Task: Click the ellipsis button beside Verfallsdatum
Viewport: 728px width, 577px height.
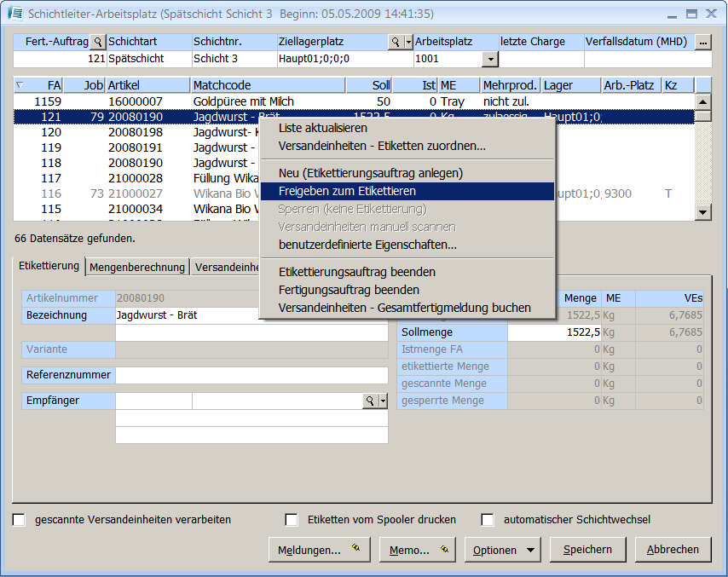Action: 702,42
